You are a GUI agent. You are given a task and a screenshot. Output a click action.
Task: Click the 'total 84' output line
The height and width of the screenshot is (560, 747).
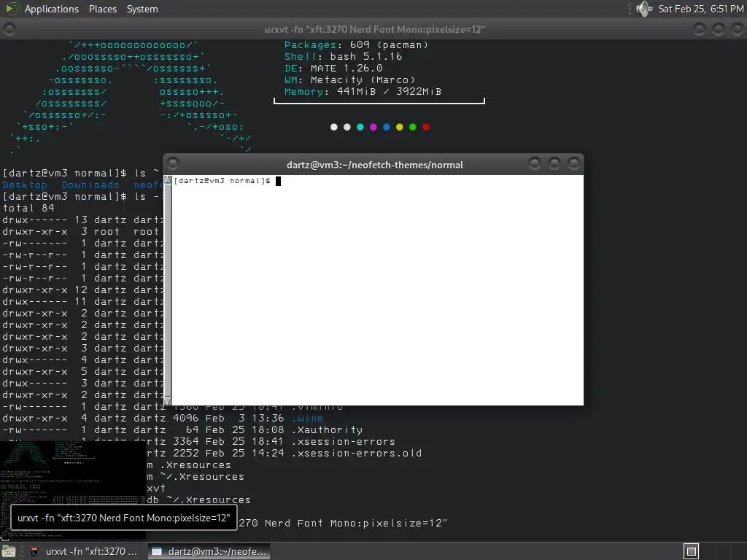coord(28,208)
